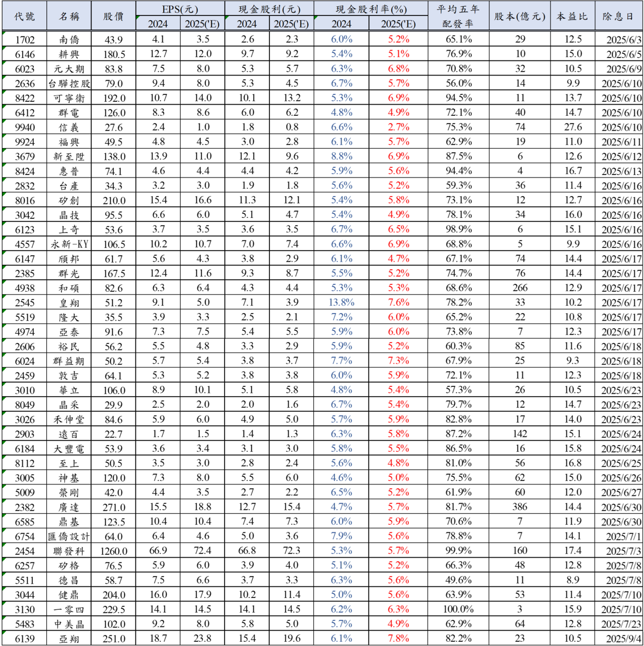Click the name cell 惠普
644x646 pixels.
[69, 171]
